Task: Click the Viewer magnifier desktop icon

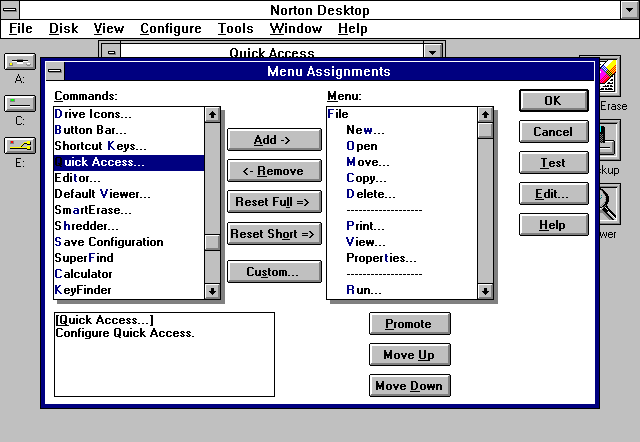Action: [610, 204]
